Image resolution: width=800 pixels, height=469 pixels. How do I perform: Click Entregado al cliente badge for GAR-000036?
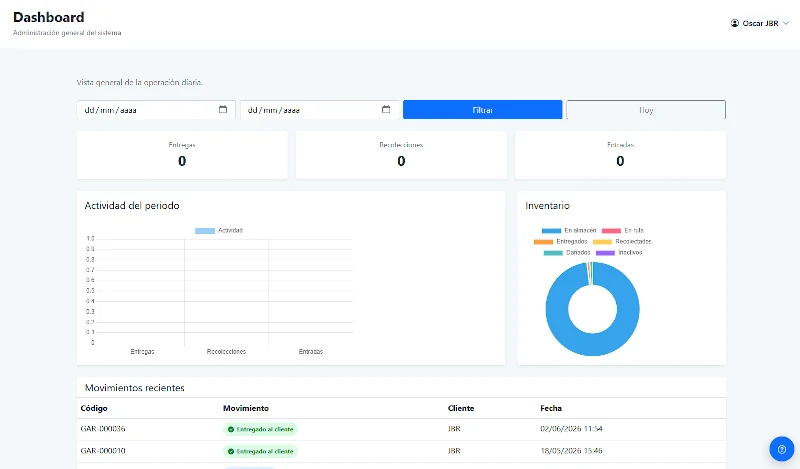click(x=260, y=430)
